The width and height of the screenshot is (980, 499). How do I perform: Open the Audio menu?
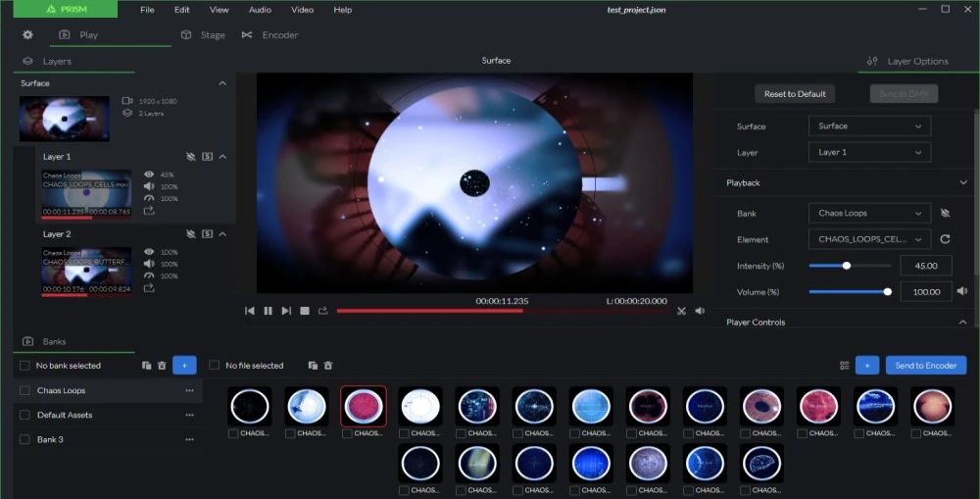[x=260, y=10]
